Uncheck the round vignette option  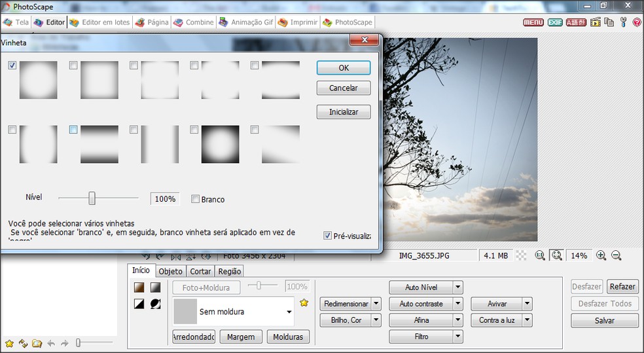pos(12,65)
